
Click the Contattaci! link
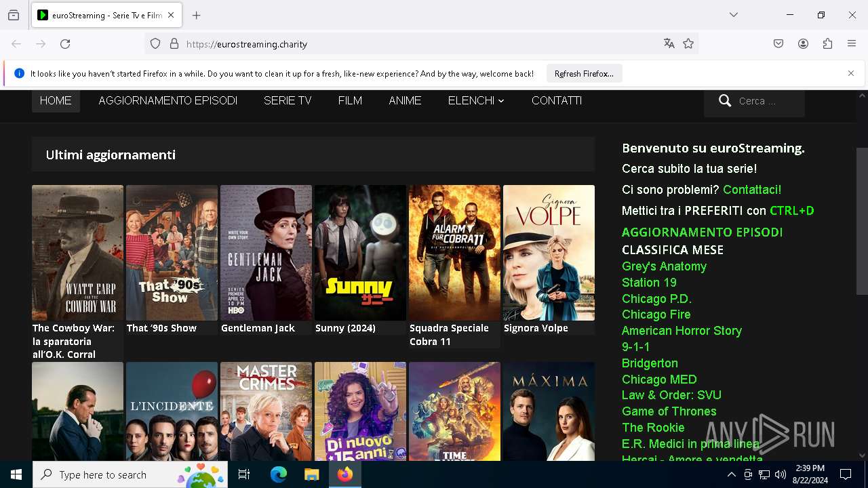coord(752,190)
